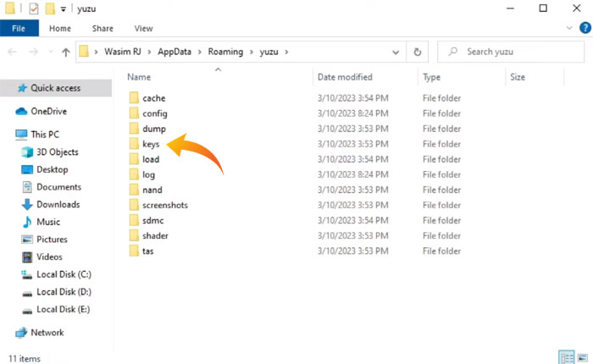Switch to details view in status bar

pyautogui.click(x=565, y=356)
